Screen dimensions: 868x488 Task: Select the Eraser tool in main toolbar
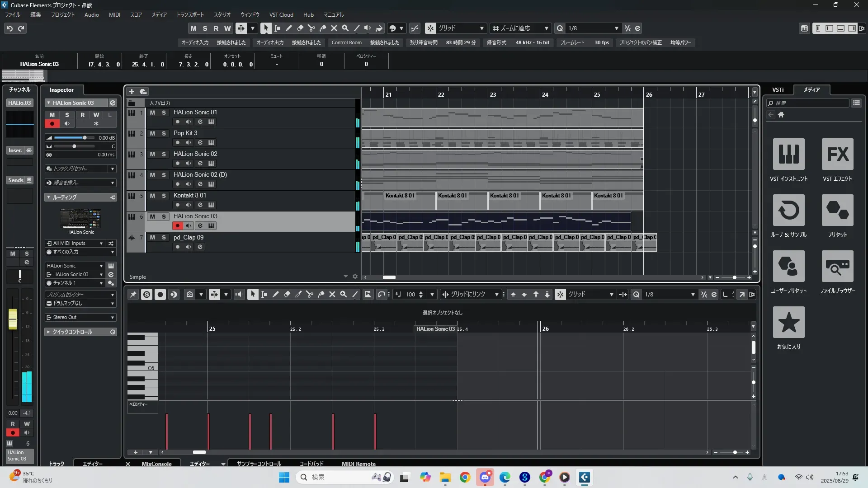[300, 28]
